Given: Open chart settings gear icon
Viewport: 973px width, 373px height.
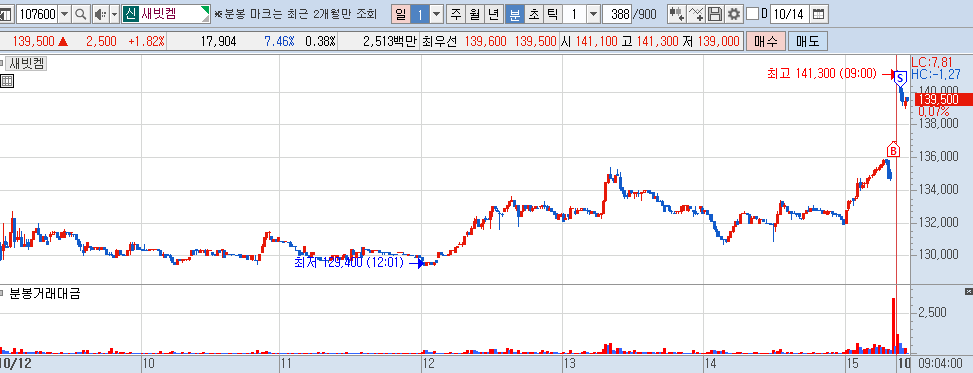Looking at the screenshot, I should pyautogui.click(x=734, y=14).
